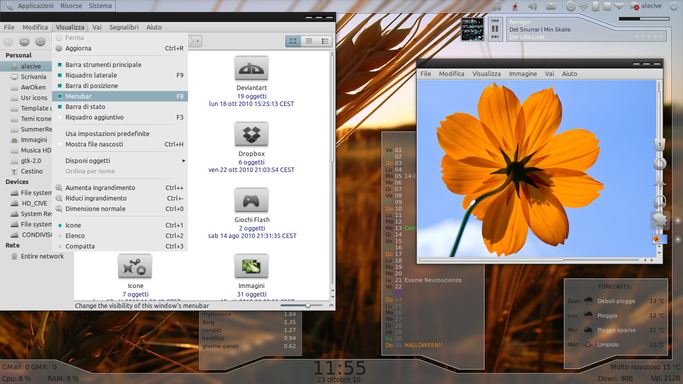Click the music progress bar in top right

click(x=644, y=19)
